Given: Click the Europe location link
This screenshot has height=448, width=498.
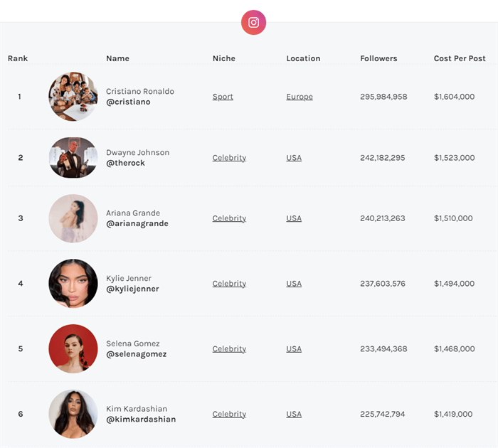Looking at the screenshot, I should point(300,97).
